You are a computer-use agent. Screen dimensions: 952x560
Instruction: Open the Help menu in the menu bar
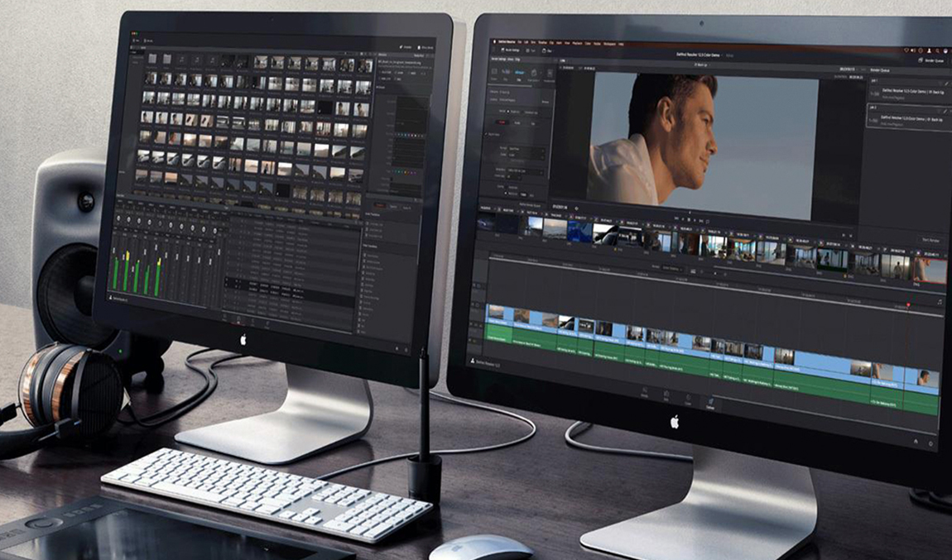click(621, 45)
